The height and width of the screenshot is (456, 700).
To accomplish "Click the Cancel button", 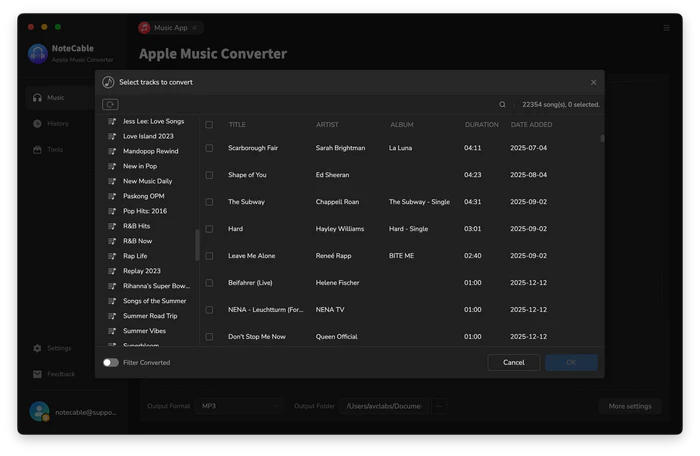I will 514,363.
